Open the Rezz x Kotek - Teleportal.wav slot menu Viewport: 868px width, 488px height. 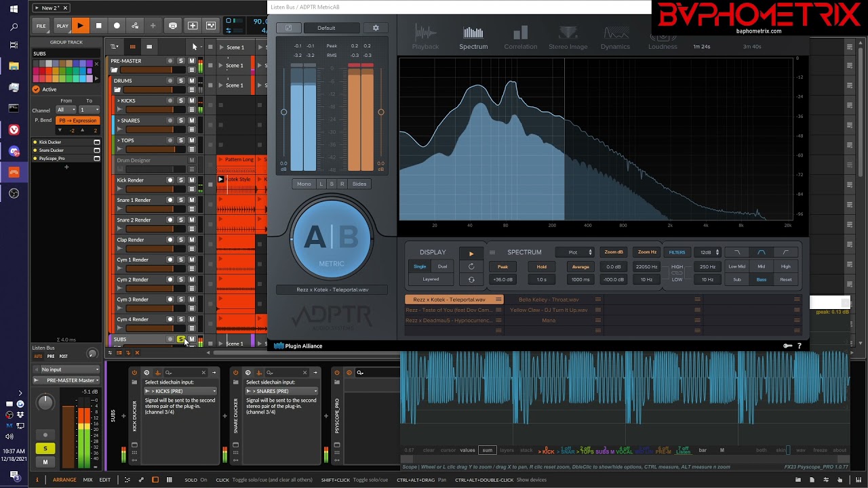tap(498, 300)
